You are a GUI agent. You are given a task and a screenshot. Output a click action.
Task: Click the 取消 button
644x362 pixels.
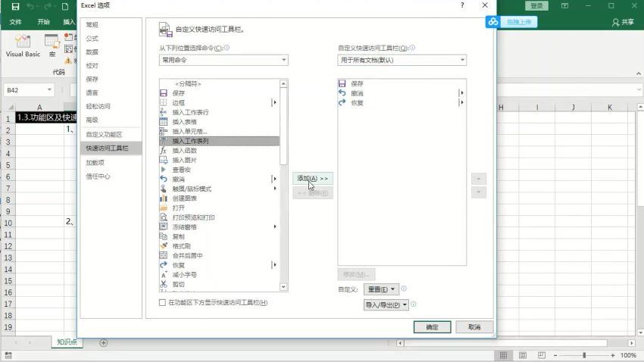[474, 327]
